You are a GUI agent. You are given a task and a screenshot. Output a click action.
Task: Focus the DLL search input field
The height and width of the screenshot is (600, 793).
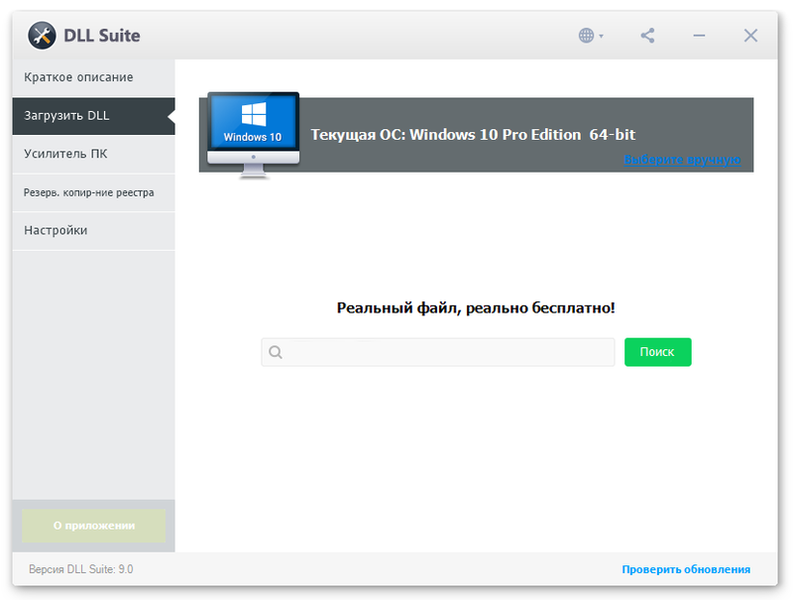click(x=438, y=352)
